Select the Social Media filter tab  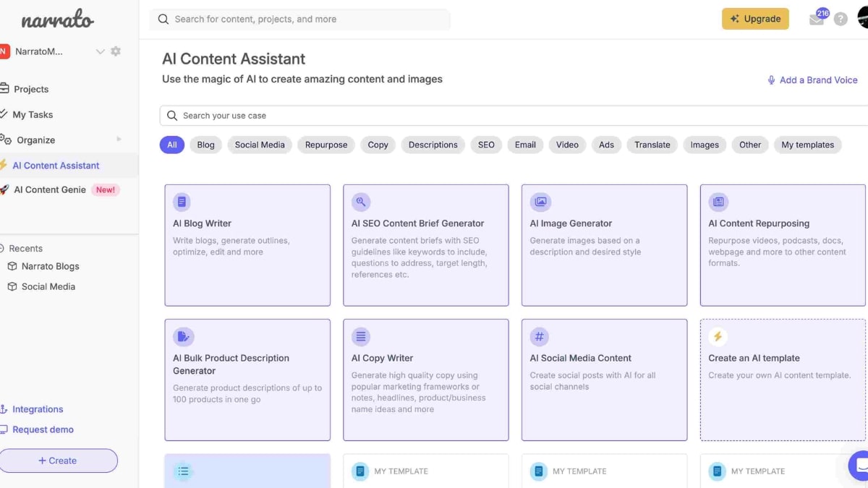(x=260, y=145)
